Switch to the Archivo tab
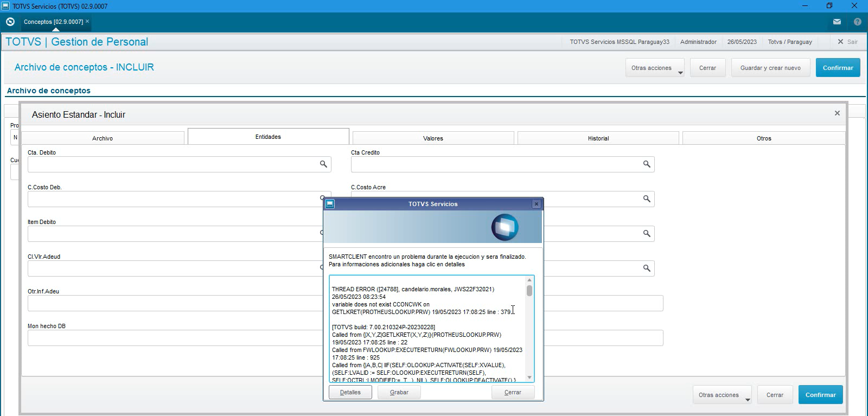The image size is (868, 416). pyautogui.click(x=103, y=138)
